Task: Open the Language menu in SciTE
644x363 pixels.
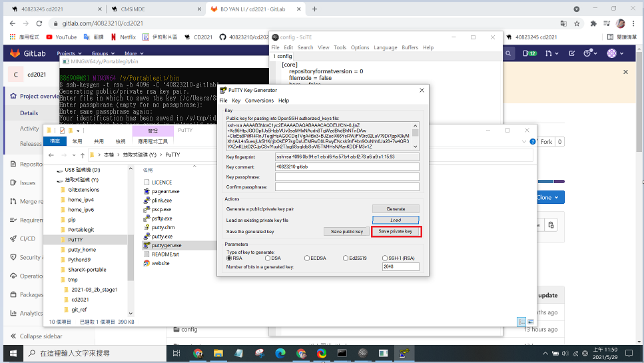Action: 385,48
